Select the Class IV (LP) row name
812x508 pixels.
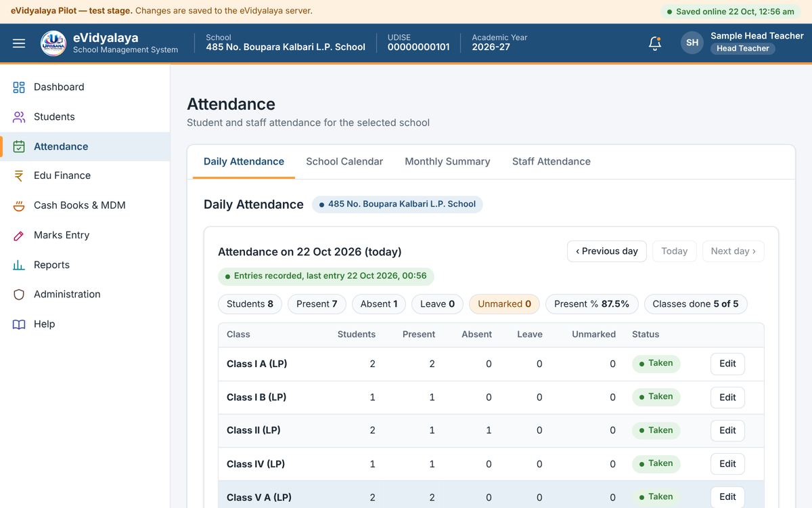[256, 465]
